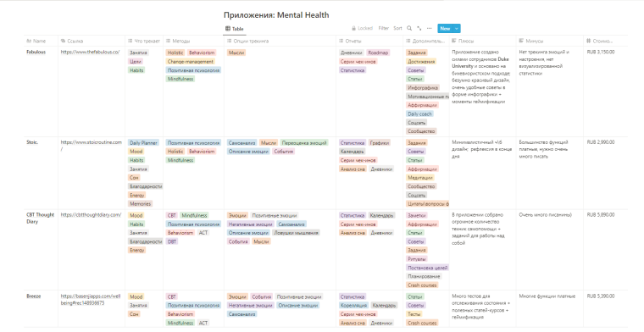Click the blue Daily coach tag

(419, 113)
